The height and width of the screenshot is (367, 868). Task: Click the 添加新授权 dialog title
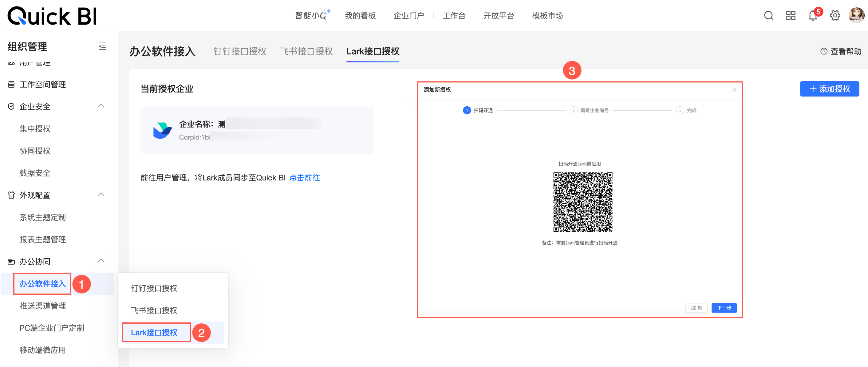(437, 90)
